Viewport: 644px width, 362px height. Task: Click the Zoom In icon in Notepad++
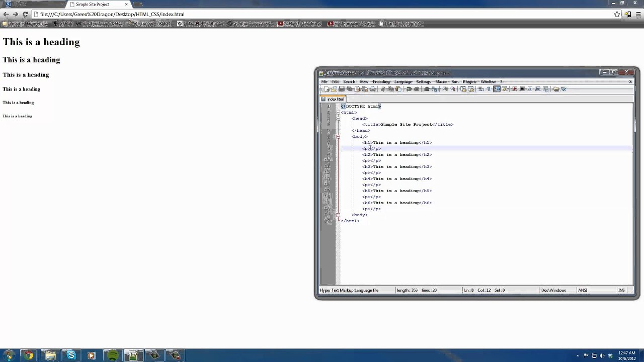click(445, 89)
